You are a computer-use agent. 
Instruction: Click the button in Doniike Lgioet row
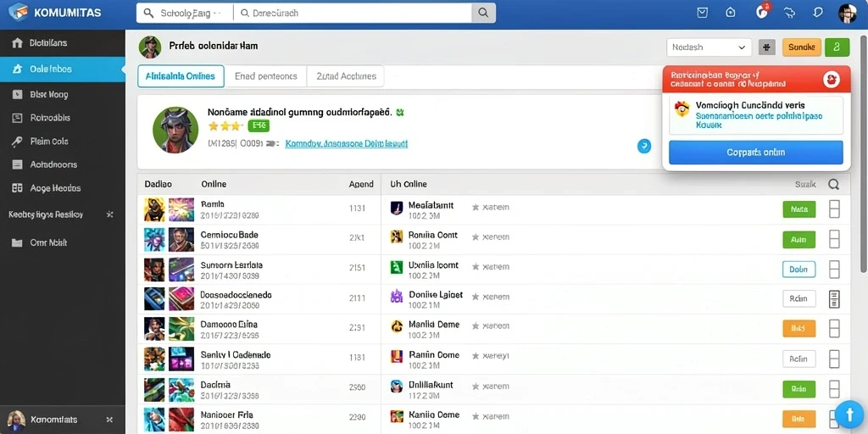pyautogui.click(x=798, y=299)
